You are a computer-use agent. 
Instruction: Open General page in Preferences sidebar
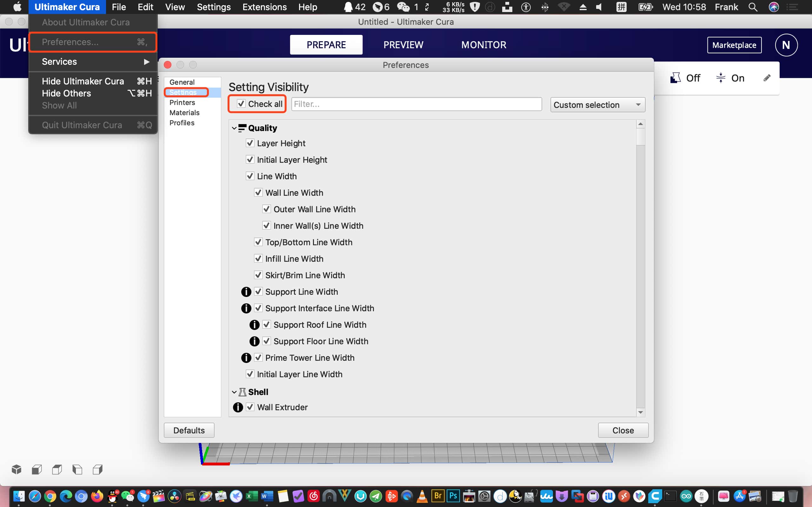pos(192,82)
